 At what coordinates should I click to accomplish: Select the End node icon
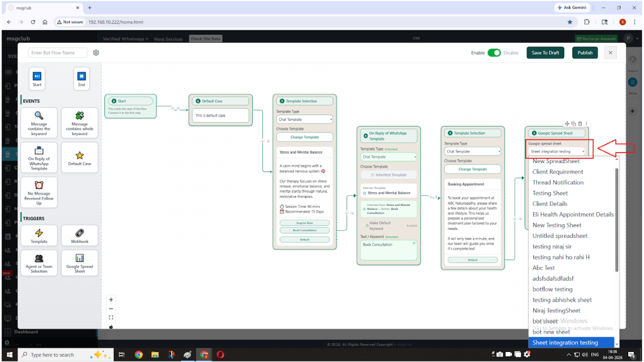[81, 79]
